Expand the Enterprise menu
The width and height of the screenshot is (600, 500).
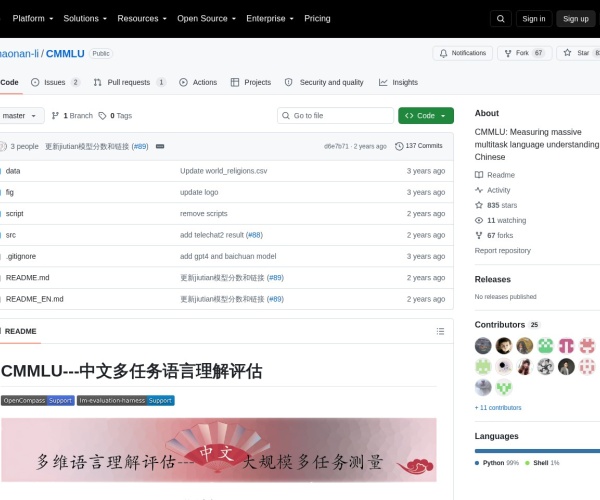pos(270,19)
